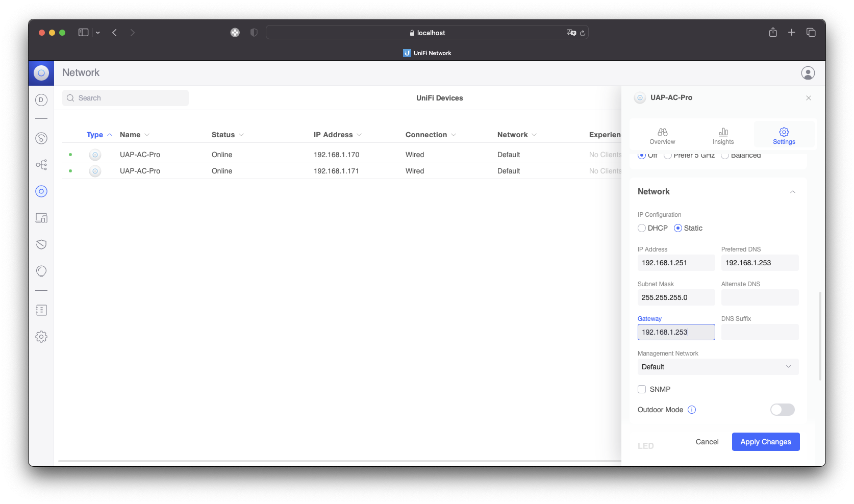Select the UniFi Network browser tab
Viewport: 854px width, 504px height.
[x=427, y=53]
